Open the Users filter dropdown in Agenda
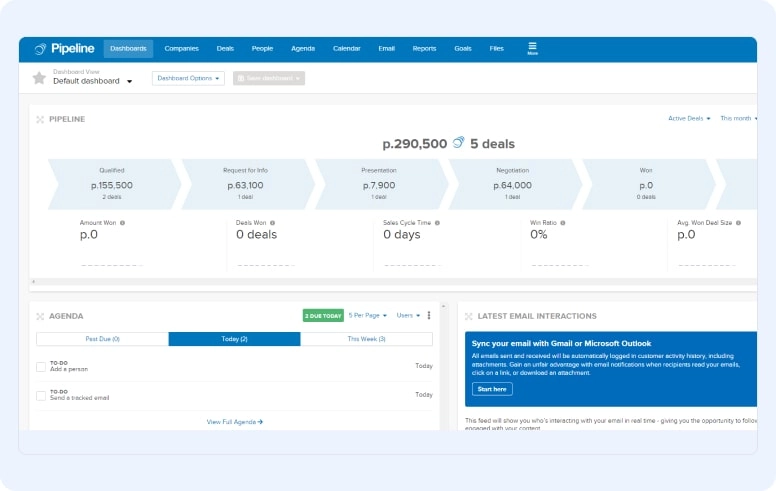The width and height of the screenshot is (776, 491). pyautogui.click(x=408, y=315)
